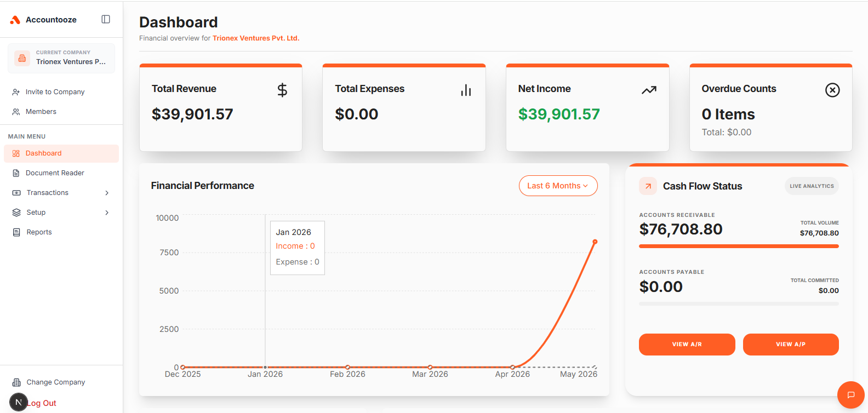The height and width of the screenshot is (413, 868).
Task: Click the Change Company option
Action: tap(56, 382)
